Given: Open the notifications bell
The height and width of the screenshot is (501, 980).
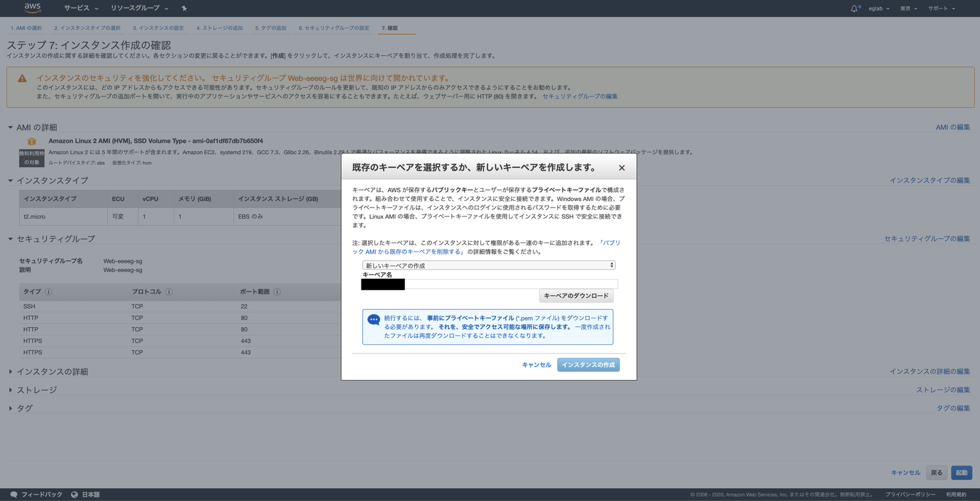Looking at the screenshot, I should coord(854,9).
